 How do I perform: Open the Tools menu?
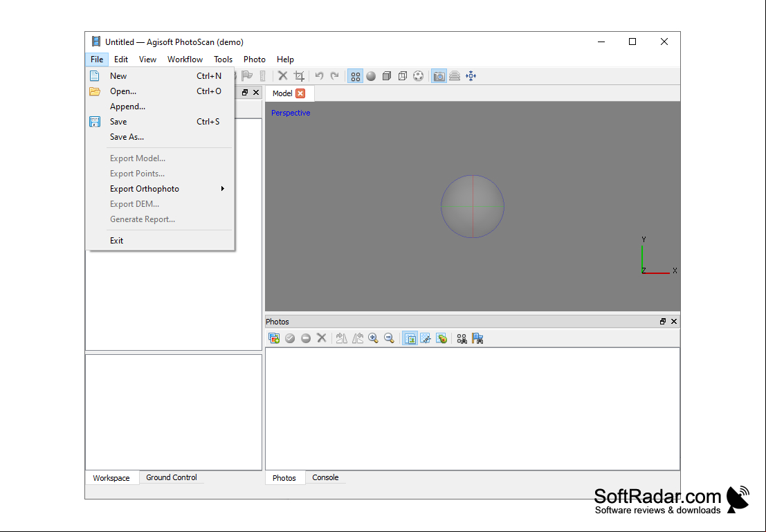pyautogui.click(x=223, y=59)
